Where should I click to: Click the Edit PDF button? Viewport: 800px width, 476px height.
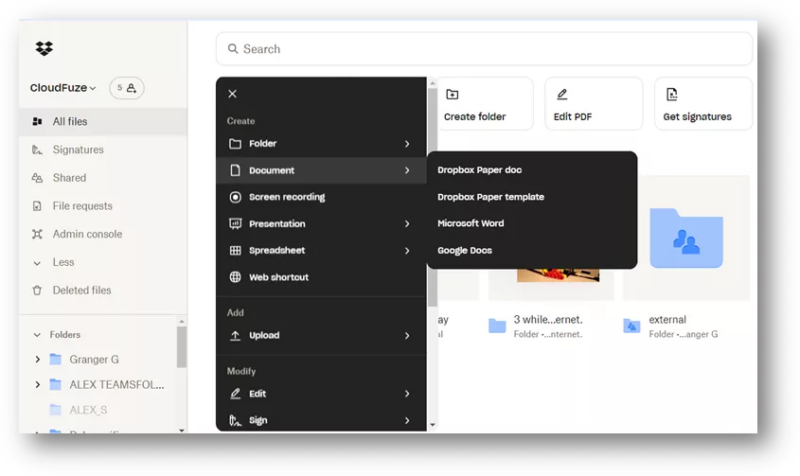594,104
